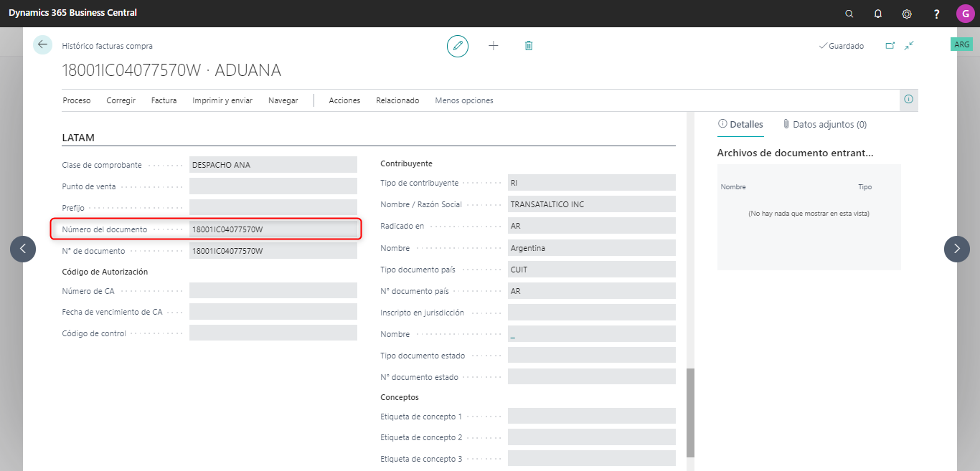Click Nombre / Razón Social field
Viewport: 980px width, 471px height.
(592, 204)
